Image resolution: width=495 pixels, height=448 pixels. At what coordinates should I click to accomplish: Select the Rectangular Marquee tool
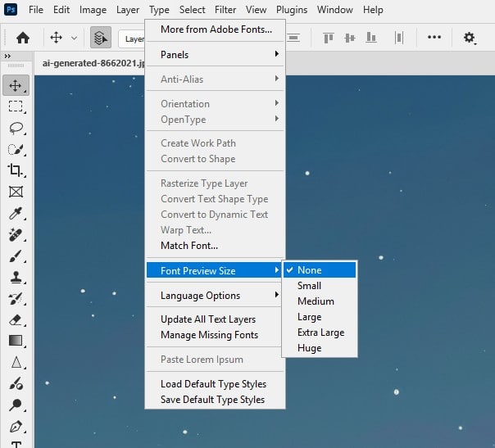(16, 106)
